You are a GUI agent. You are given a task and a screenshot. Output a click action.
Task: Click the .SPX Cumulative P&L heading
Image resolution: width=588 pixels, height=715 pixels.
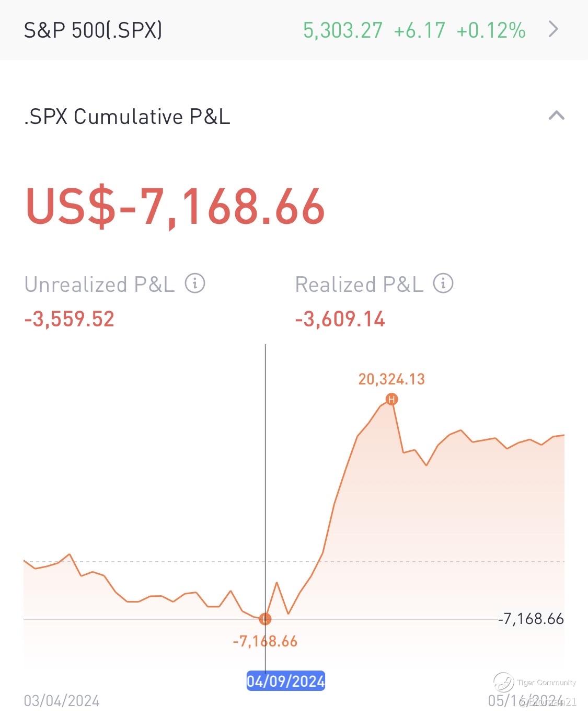127,116
